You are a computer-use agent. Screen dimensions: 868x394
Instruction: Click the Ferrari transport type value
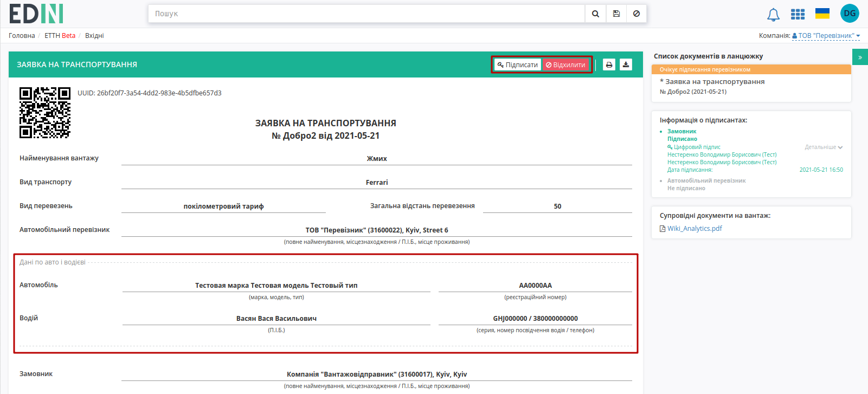[377, 183]
